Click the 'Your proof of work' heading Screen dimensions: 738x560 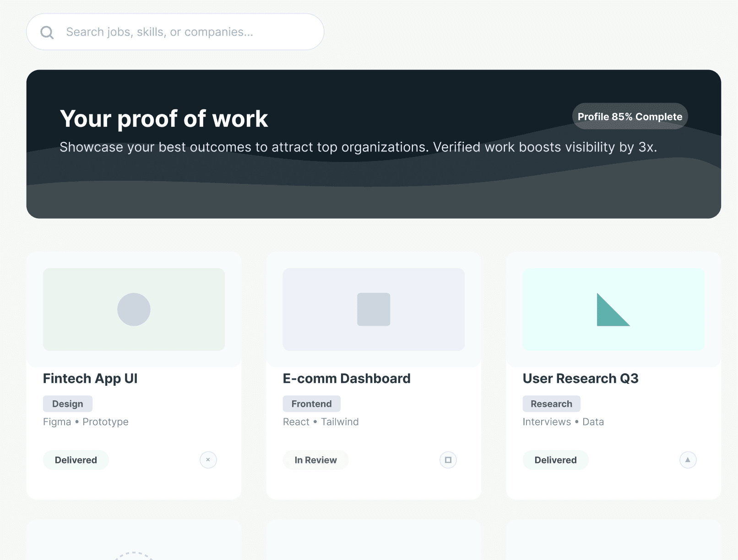click(x=164, y=119)
